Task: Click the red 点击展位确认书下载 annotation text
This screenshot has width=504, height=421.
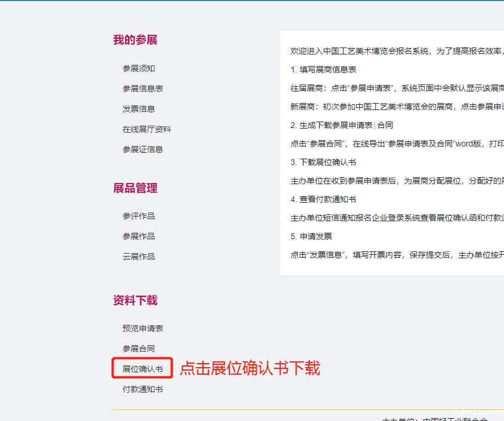Action: point(250,368)
